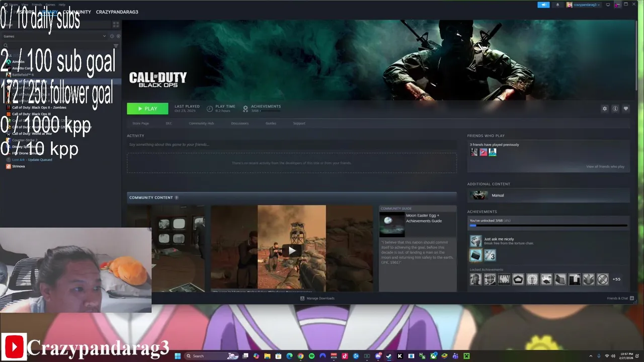Launch the game with the green PLAY button
644x362 pixels.
[x=147, y=109]
